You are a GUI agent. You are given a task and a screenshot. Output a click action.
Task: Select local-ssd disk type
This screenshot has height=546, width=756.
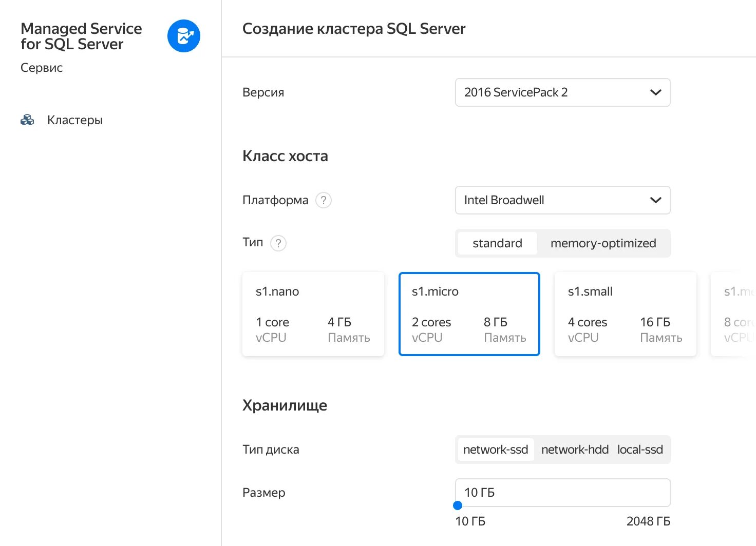pos(640,450)
